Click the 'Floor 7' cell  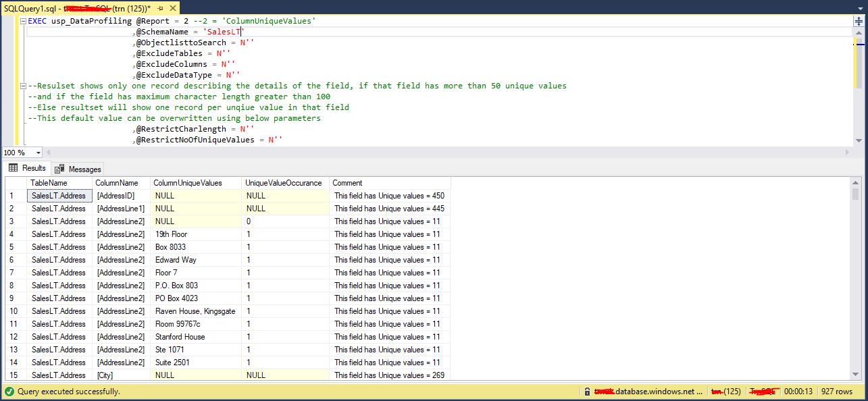(x=196, y=273)
